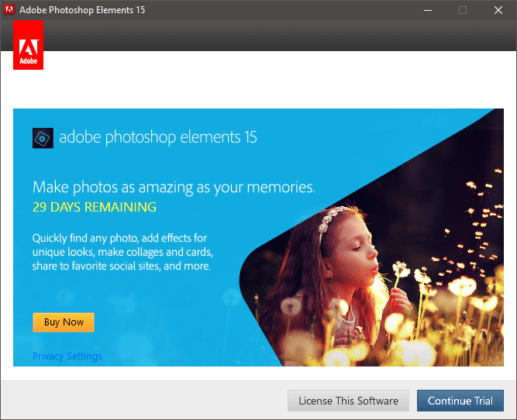Click the disabled maximize button
Viewport: 517px width, 420px height.
463,10
